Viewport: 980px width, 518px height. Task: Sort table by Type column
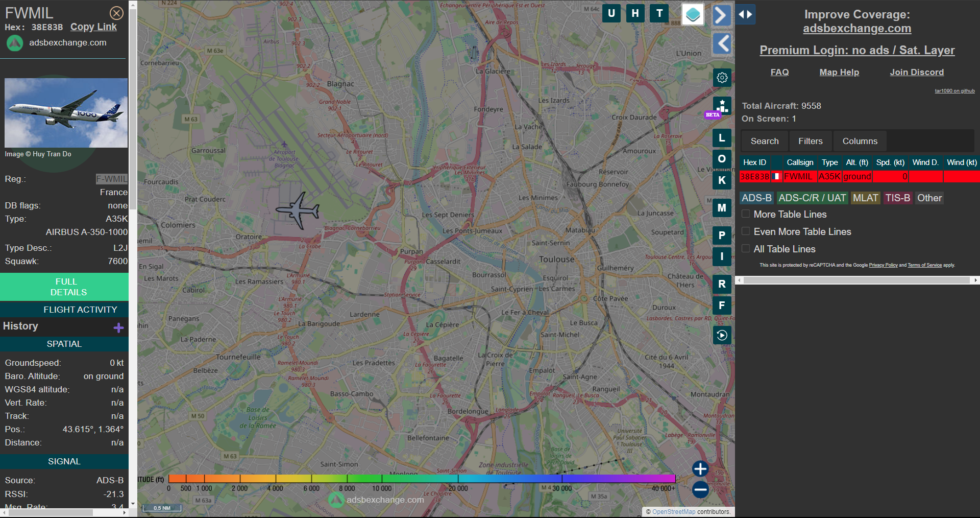(x=829, y=162)
